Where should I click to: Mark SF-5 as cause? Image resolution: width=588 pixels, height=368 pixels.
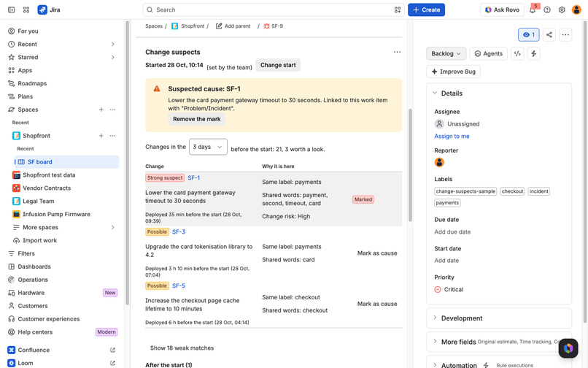click(377, 304)
